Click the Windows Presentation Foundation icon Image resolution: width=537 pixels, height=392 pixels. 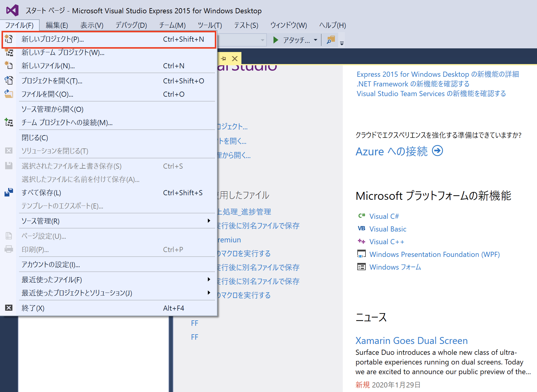(x=362, y=254)
